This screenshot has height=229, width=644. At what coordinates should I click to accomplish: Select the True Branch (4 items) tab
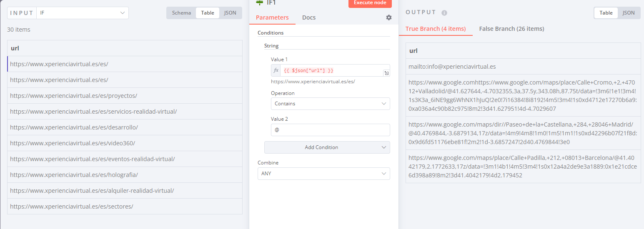[x=436, y=29]
